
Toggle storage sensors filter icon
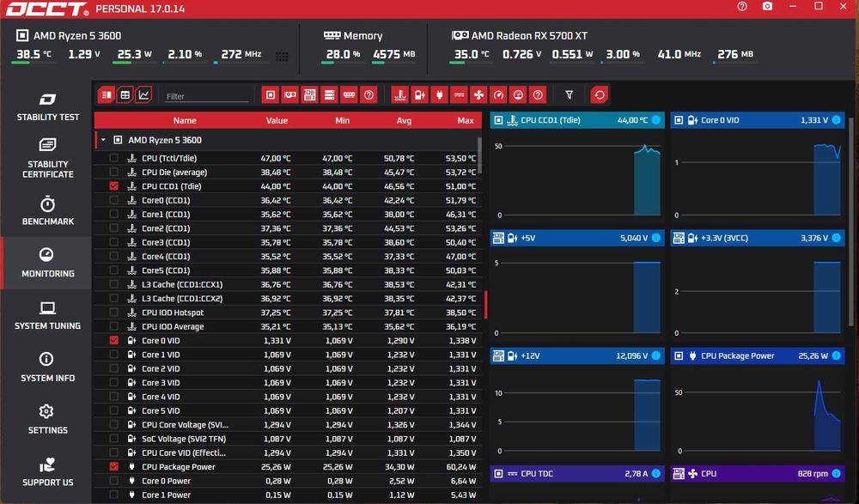(329, 94)
